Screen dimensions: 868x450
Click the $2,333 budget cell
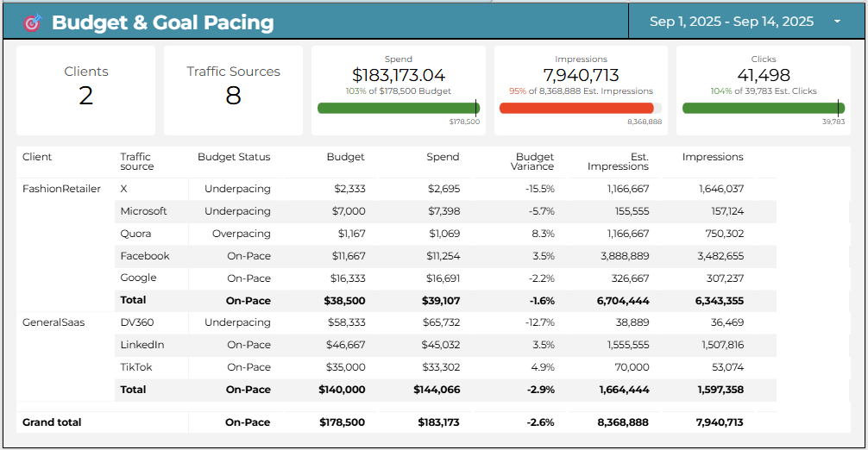(349, 189)
